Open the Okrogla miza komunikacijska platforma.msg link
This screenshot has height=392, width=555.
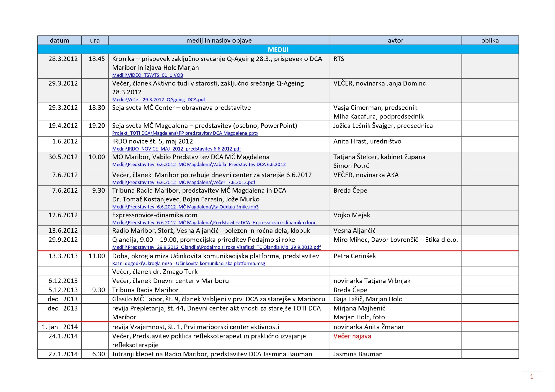point(189,264)
